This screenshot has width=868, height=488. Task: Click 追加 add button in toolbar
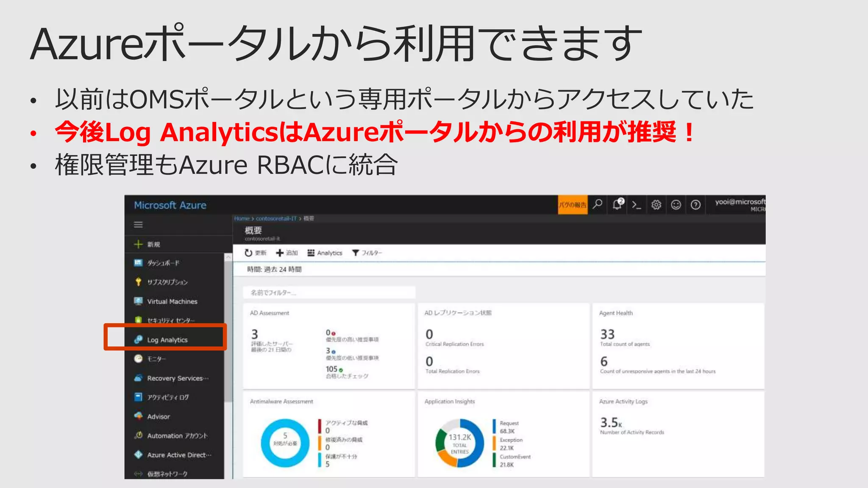(287, 253)
